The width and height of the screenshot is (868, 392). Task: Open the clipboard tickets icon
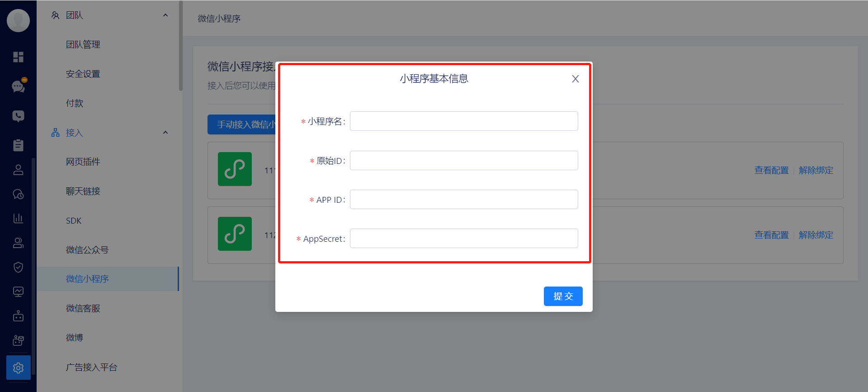(x=18, y=145)
